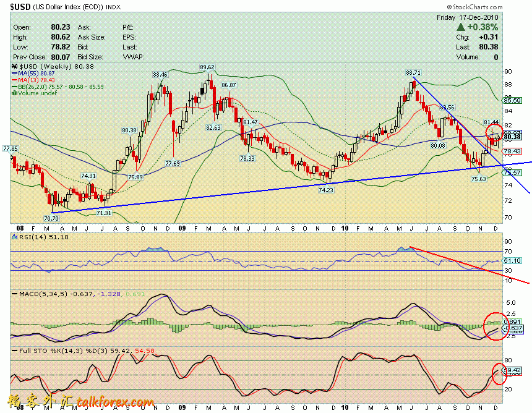Click the candlestick icon beside $USD (Weekly)
This screenshot has height=413, width=532.
pos(14,66)
